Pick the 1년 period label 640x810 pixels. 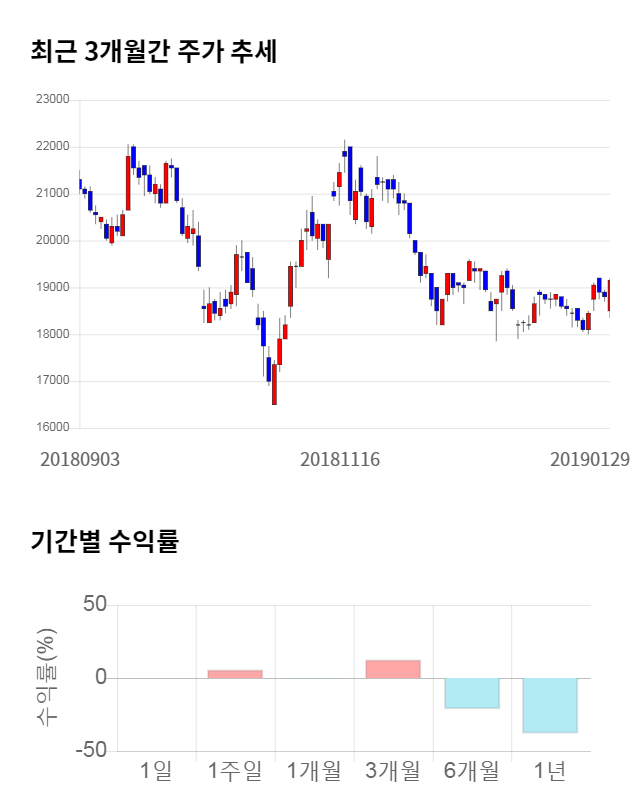[x=550, y=770]
